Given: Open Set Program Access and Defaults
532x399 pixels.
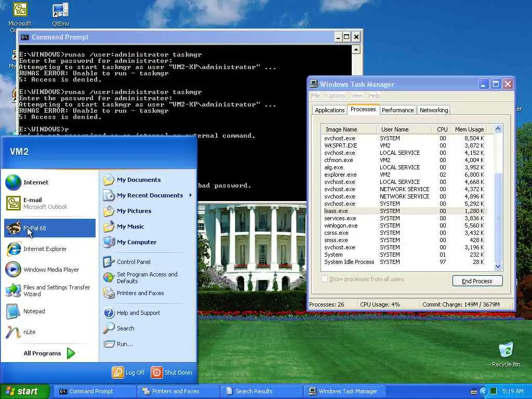Looking at the screenshot, I should coord(148,277).
